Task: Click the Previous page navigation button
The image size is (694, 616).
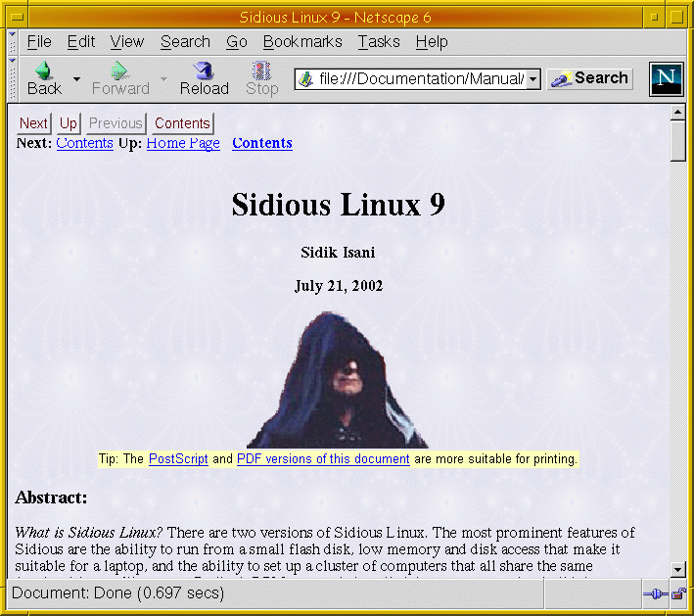Action: point(116,123)
